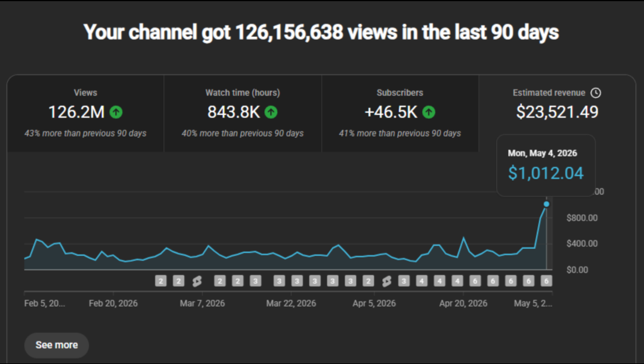Viewport: 644px width, 364px height.
Task: Click the first video marker labeled 2
Action: pos(160,281)
